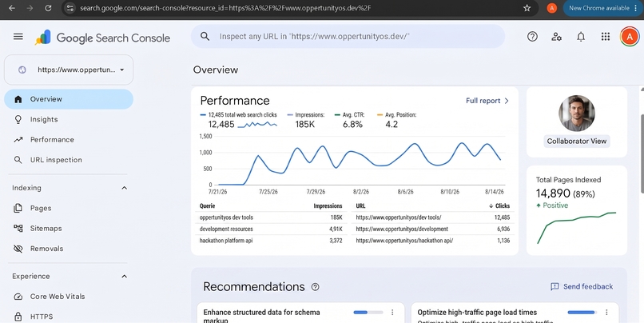Viewport: 644px width, 323px height.
Task: Click the collaborator profile photo
Action: 577,114
